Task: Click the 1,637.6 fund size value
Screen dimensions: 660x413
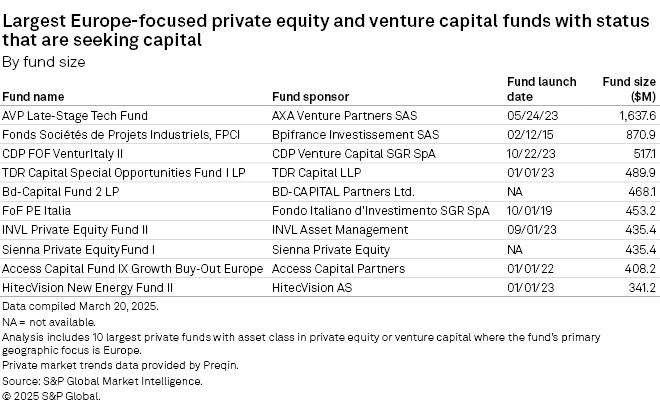Action: click(x=637, y=116)
